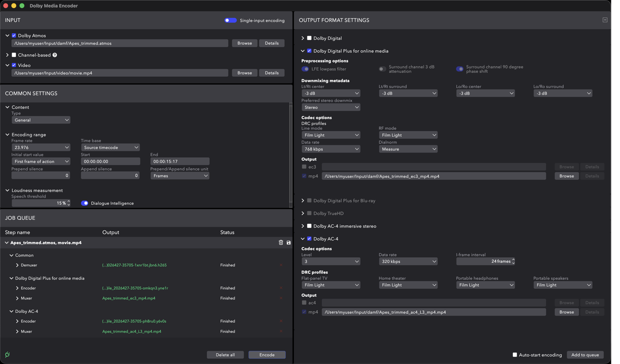620x364 pixels.
Task: Click the Speech threshold stepper arrows
Action: click(68, 203)
